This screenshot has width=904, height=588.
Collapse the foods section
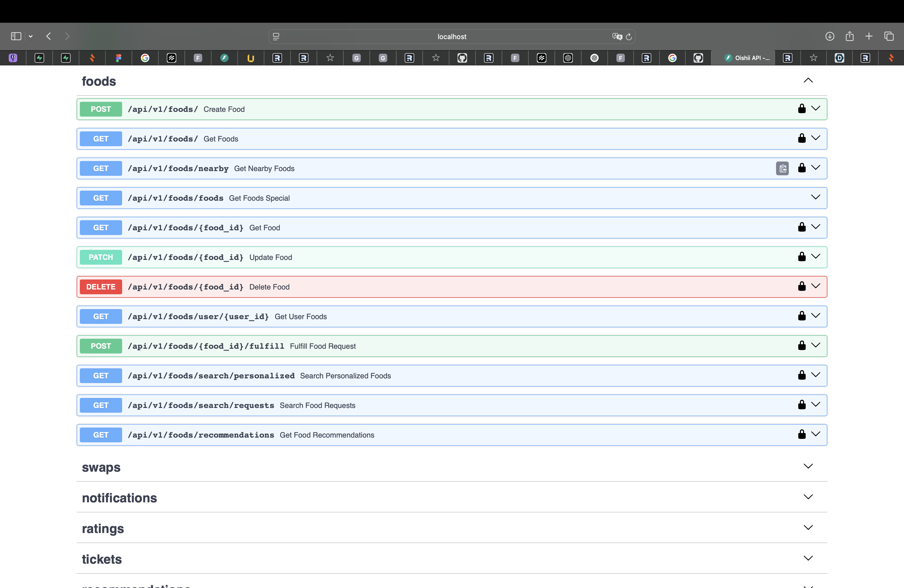(808, 81)
